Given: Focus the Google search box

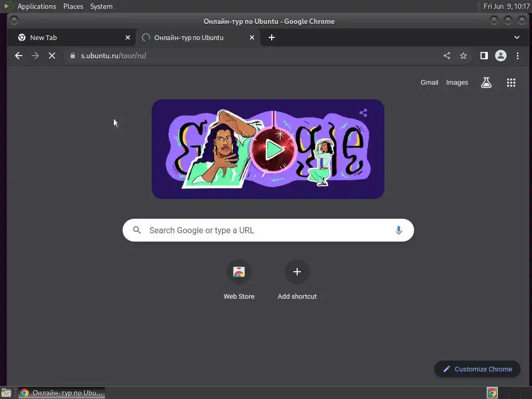Looking at the screenshot, I should coord(268,230).
